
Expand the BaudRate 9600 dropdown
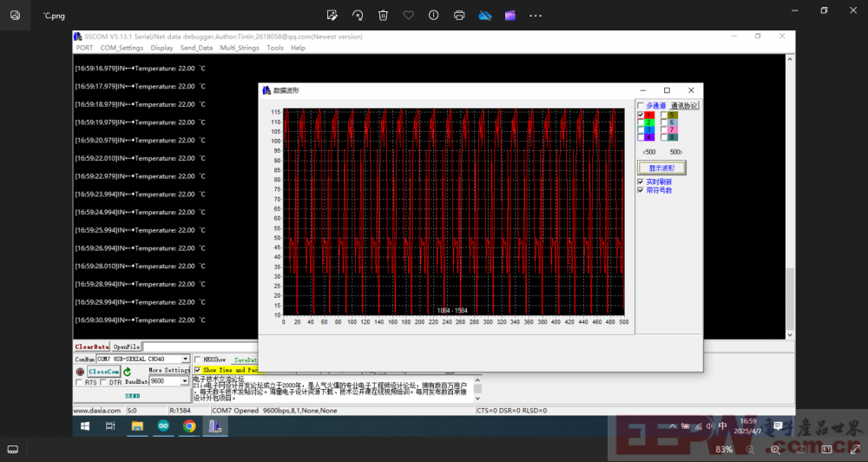coord(185,381)
